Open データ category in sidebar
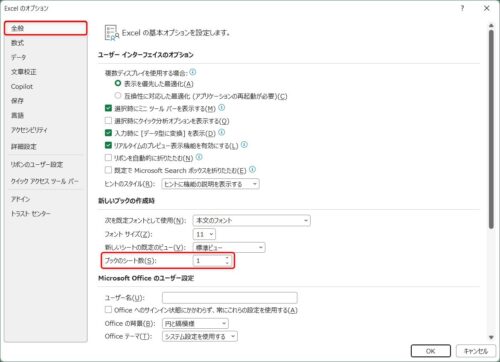This screenshot has height=362, width=500. click(x=46, y=57)
